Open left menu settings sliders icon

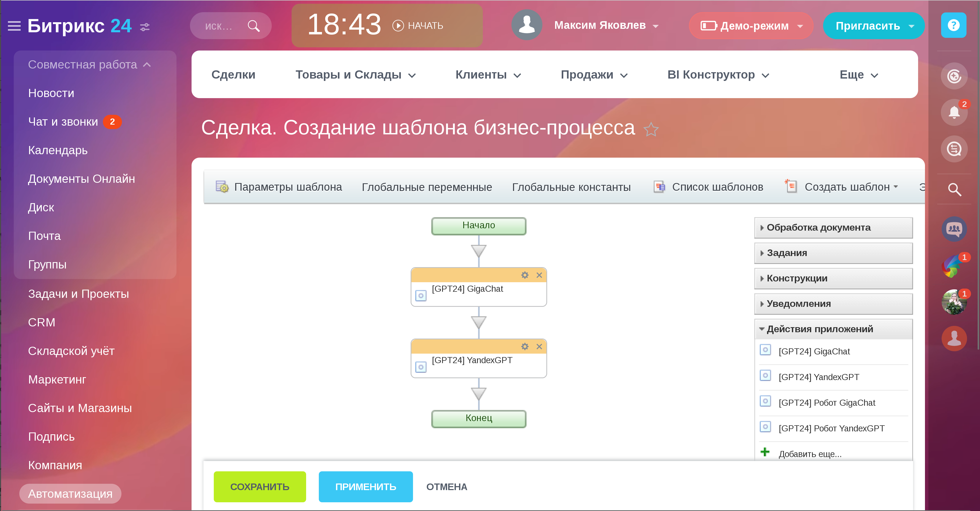145,27
